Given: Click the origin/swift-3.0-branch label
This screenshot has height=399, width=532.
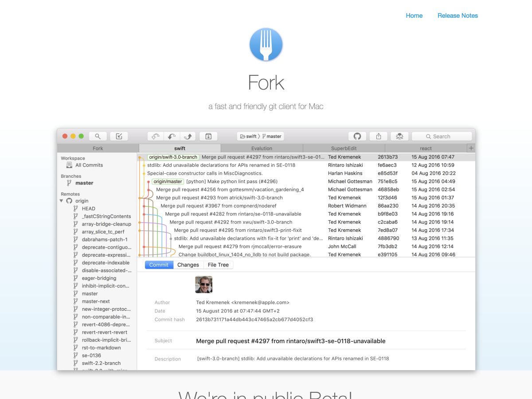Looking at the screenshot, I should click(x=173, y=157).
